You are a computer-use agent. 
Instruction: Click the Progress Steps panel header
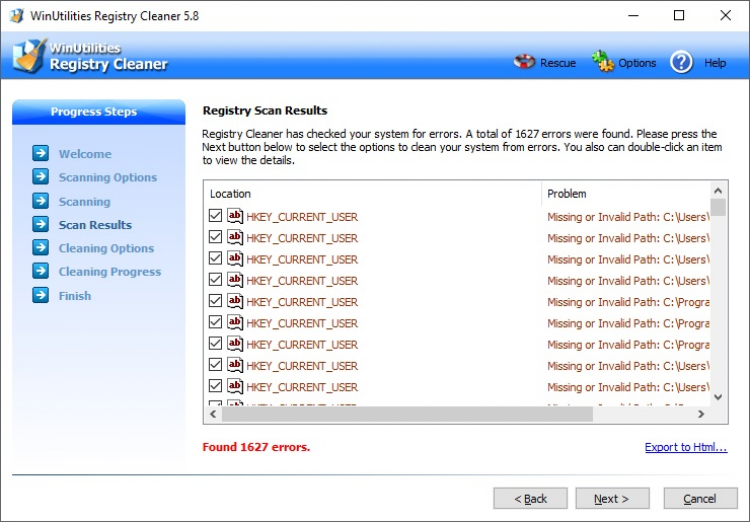point(99,112)
